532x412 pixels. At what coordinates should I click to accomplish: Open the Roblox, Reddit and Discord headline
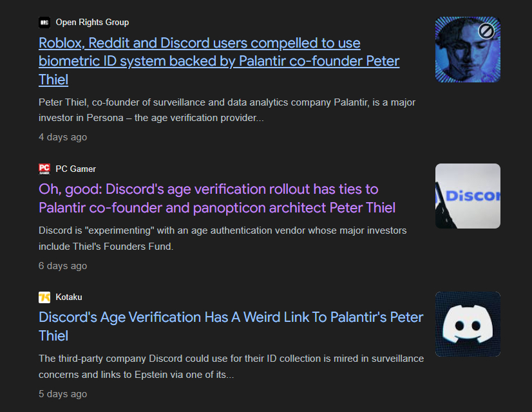tap(219, 61)
